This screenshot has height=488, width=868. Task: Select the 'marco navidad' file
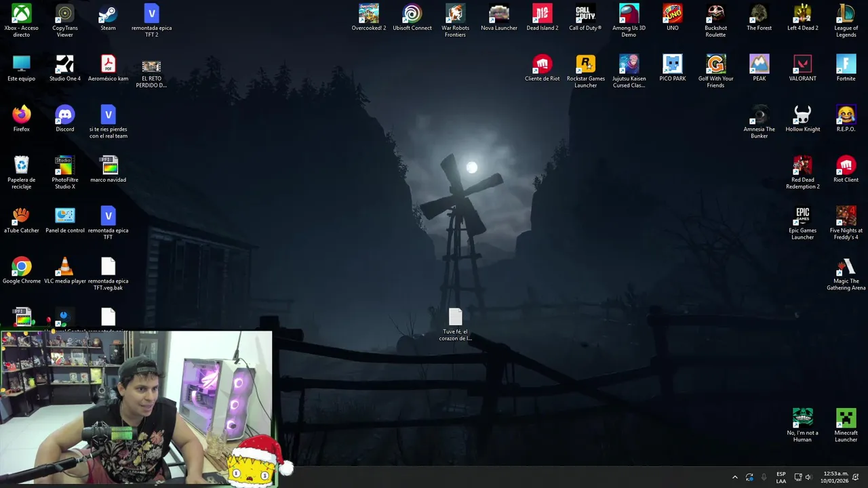(108, 165)
